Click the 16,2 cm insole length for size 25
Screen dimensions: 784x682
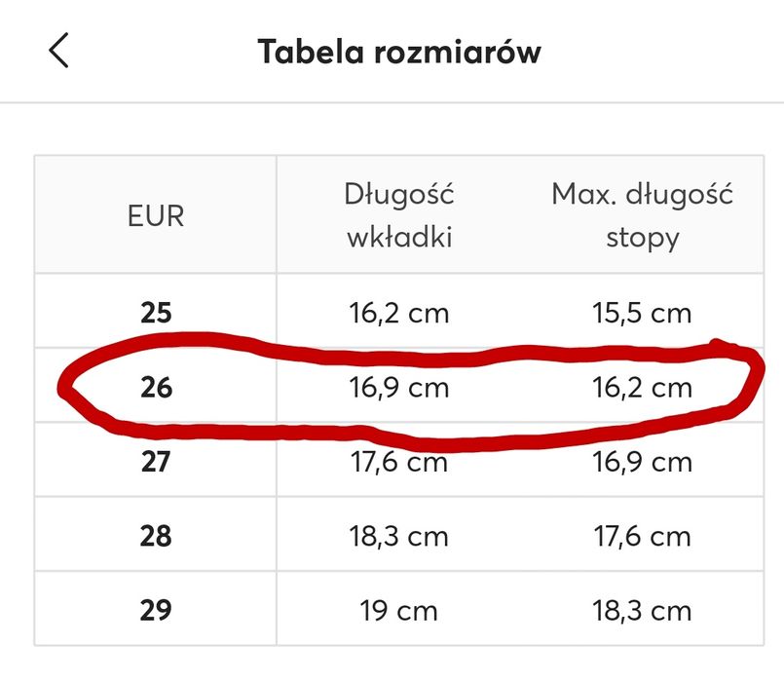tap(399, 313)
